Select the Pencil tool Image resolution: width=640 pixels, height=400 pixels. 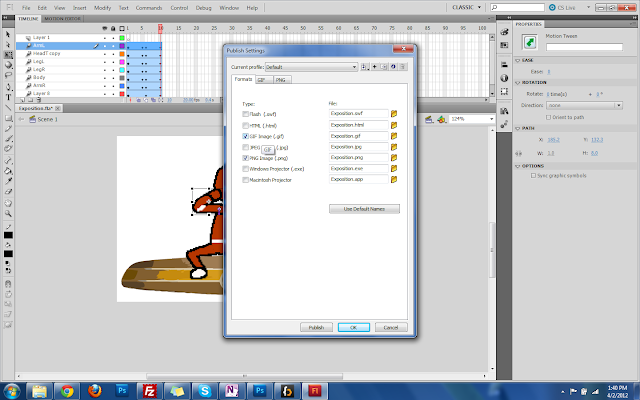pyautogui.click(x=8, y=129)
